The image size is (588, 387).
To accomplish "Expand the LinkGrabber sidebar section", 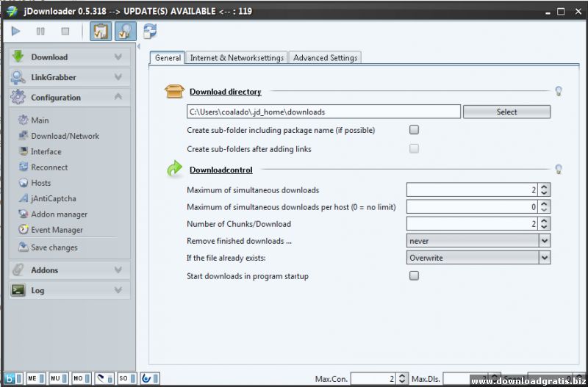I will 118,77.
